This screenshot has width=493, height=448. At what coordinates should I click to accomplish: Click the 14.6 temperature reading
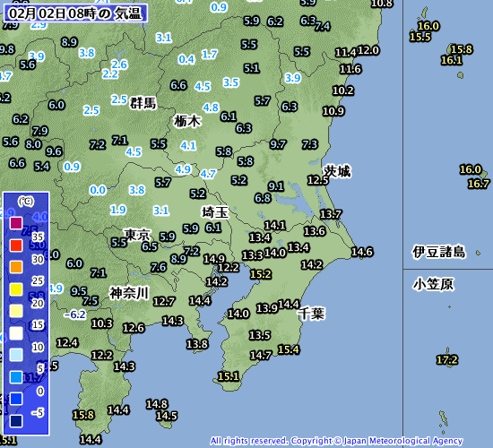[x=362, y=252]
